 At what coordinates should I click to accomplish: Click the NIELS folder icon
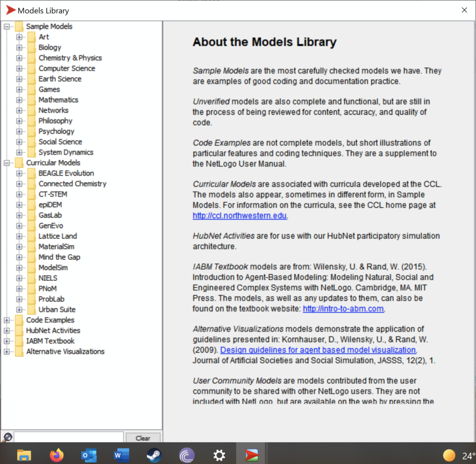coord(32,278)
